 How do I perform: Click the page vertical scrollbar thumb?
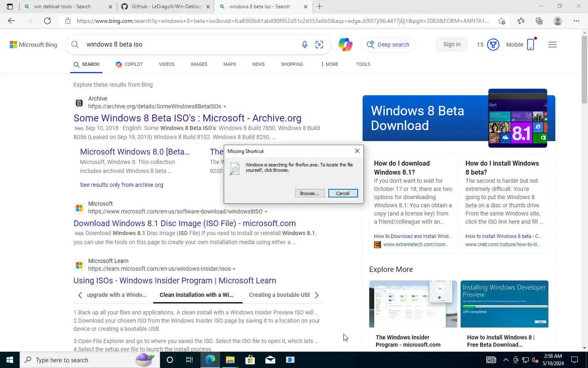pyautogui.click(x=584, y=70)
